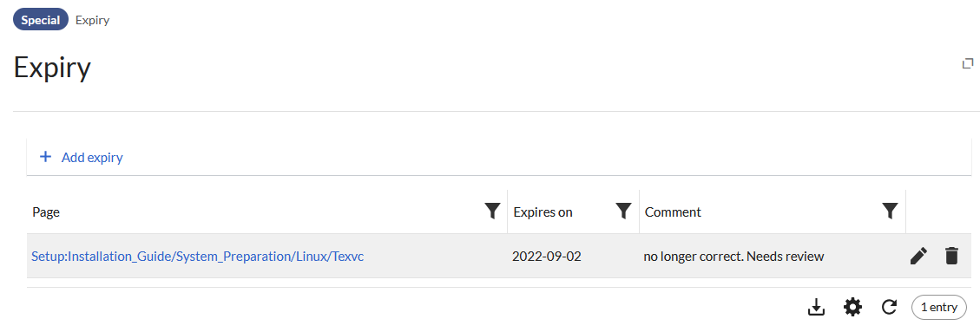Open the Comment column filter

890,212
